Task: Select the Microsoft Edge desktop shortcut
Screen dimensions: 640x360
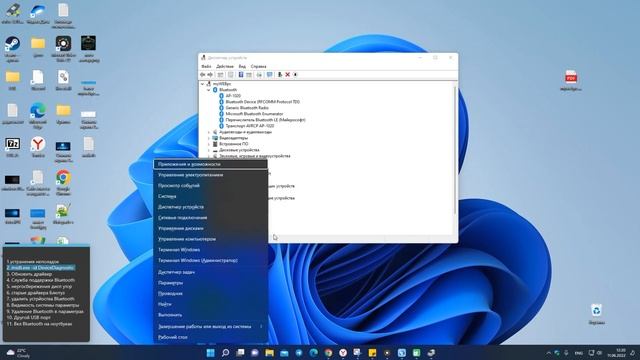Action: pyautogui.click(x=38, y=116)
